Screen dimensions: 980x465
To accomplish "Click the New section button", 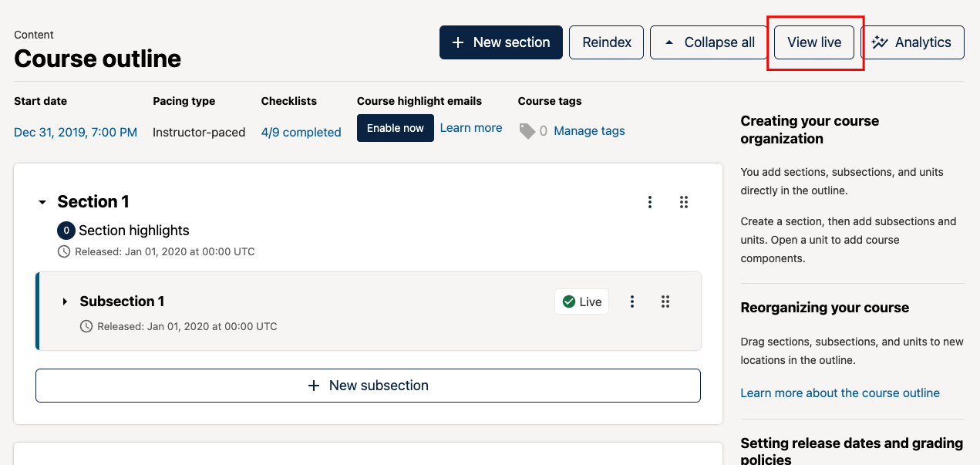I will click(501, 42).
